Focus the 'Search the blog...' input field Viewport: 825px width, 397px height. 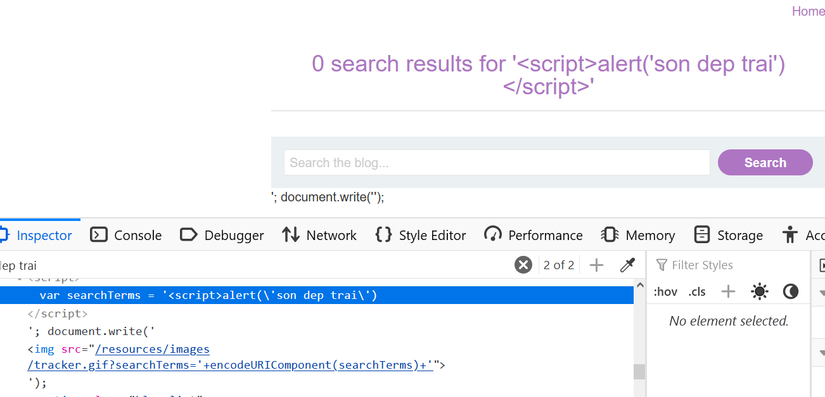point(497,162)
